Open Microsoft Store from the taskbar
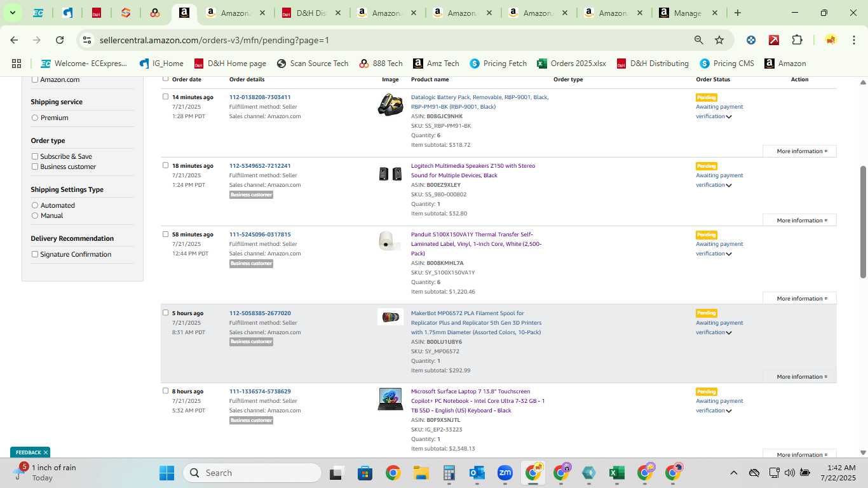Image resolution: width=868 pixels, height=488 pixels. (x=365, y=473)
